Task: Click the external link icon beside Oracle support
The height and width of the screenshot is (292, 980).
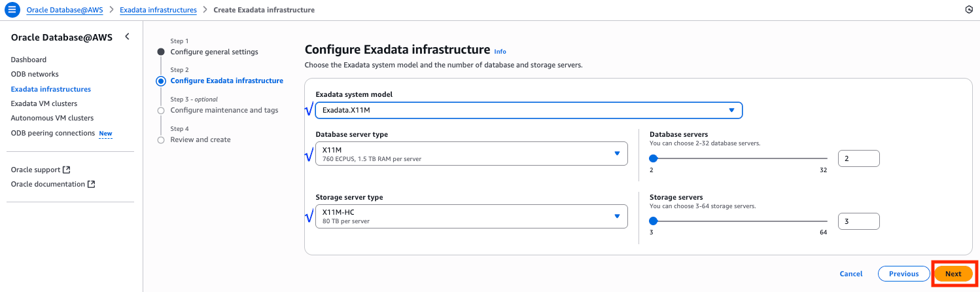Action: point(67,170)
